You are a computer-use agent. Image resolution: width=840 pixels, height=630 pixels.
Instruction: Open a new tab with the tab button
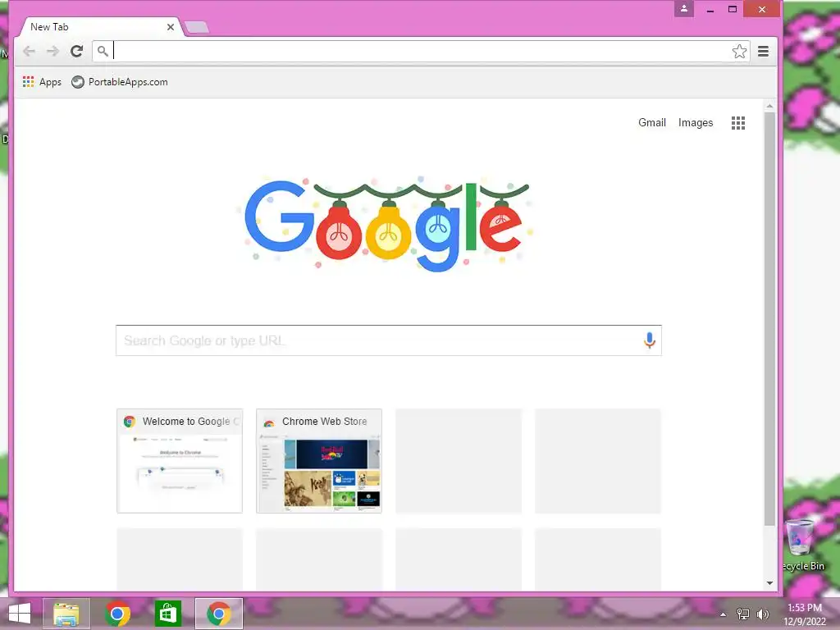point(197,27)
